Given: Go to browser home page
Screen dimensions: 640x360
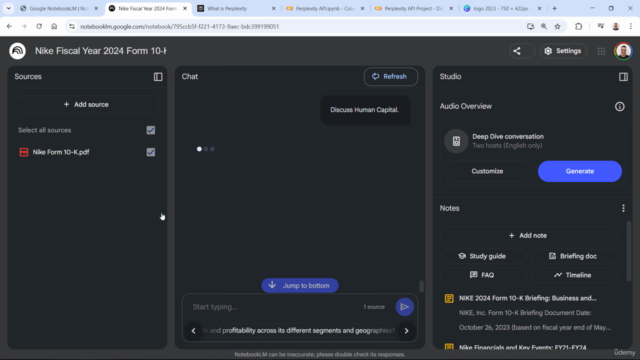Looking at the screenshot, I should pos(54,27).
